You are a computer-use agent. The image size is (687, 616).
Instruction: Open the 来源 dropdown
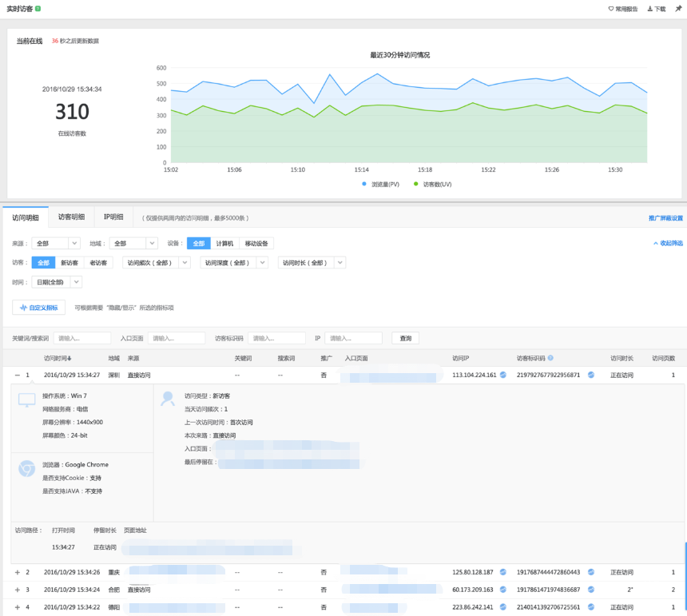click(x=56, y=244)
